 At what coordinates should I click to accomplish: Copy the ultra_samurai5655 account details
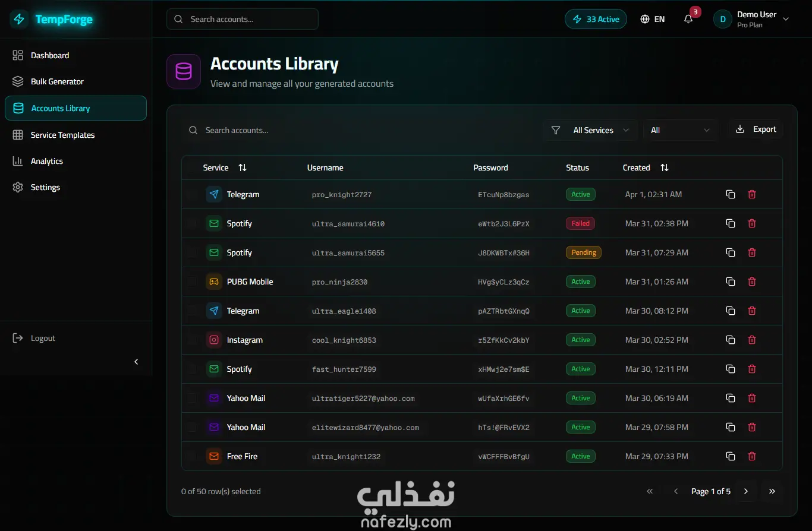click(731, 252)
